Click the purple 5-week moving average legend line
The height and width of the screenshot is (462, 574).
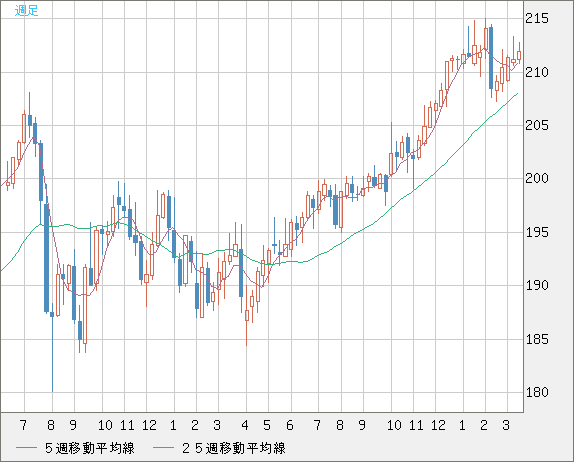(x=26, y=448)
